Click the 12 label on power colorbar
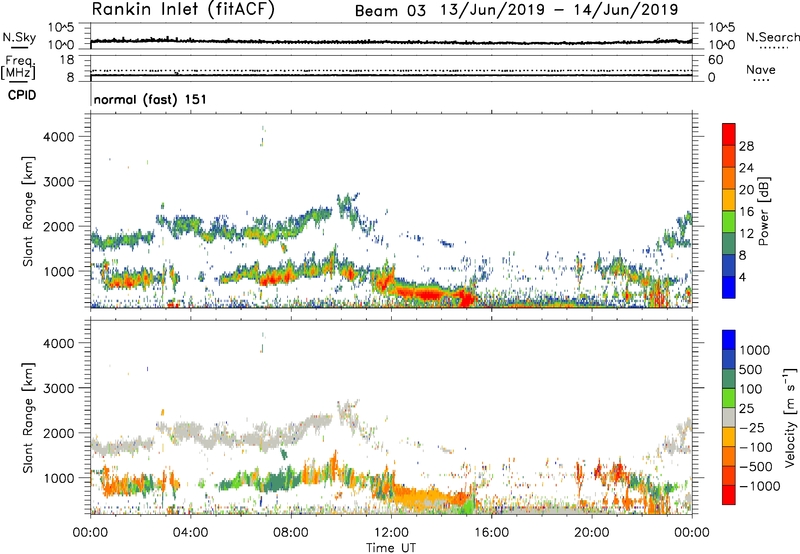The height and width of the screenshot is (554, 800). click(x=746, y=234)
